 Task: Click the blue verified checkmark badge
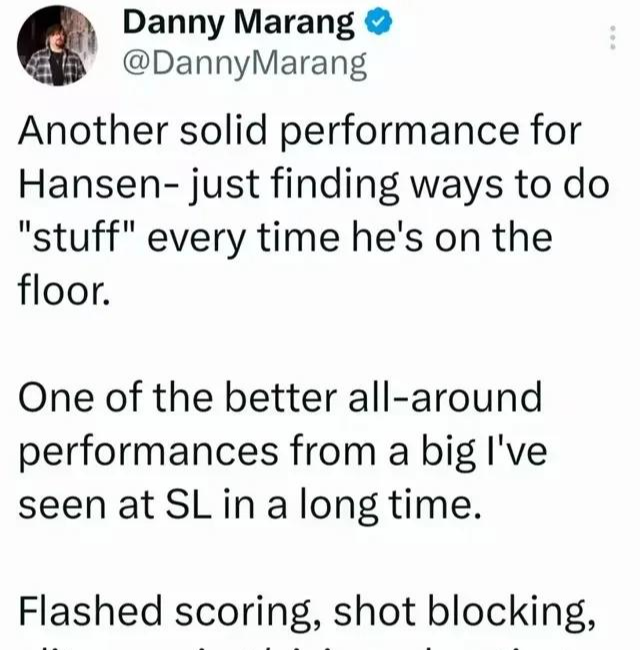(378, 22)
